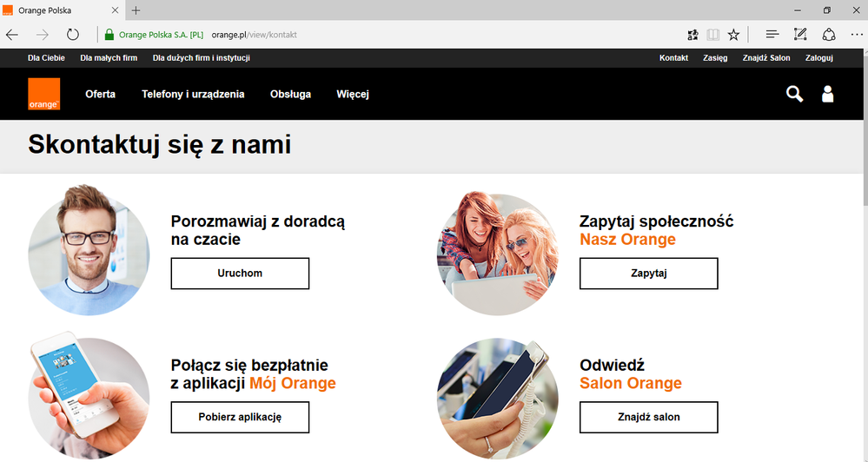The width and height of the screenshot is (868, 462).
Task: Click the browser Forward arrow
Action: (x=42, y=35)
